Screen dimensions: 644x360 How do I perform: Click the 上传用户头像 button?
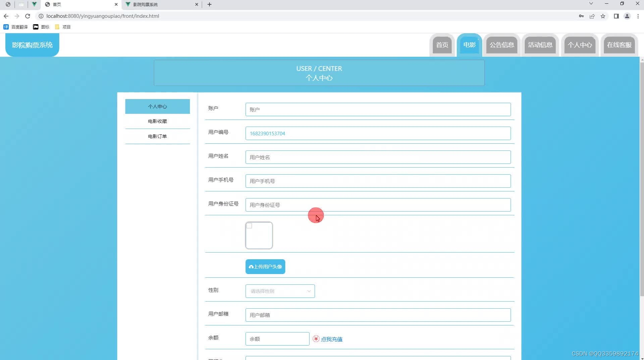coord(265,267)
